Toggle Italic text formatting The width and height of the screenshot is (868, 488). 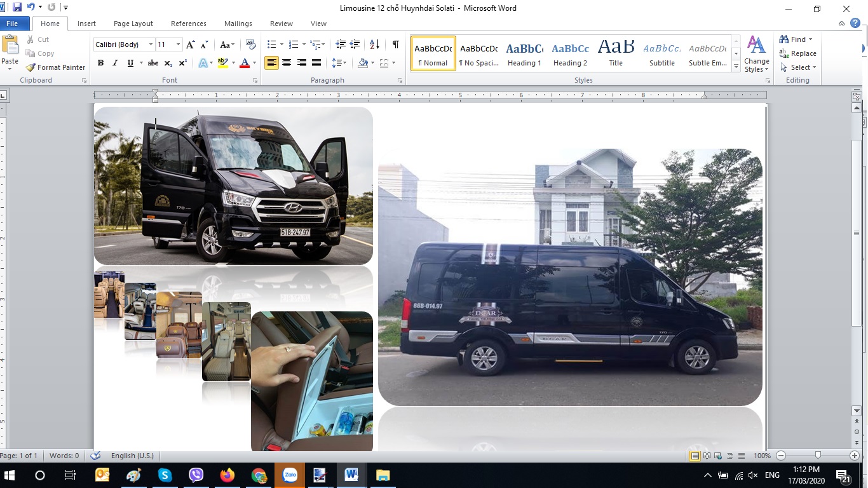tap(115, 63)
